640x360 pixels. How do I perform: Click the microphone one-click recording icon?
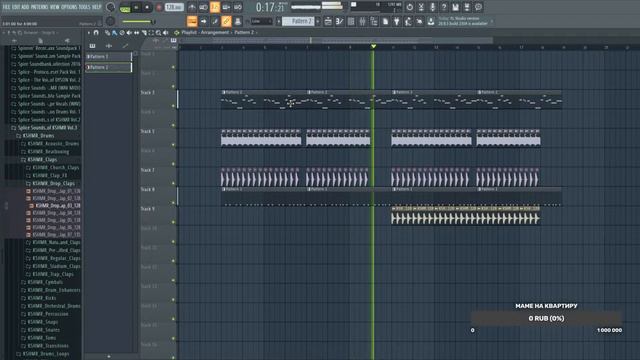[433, 7]
